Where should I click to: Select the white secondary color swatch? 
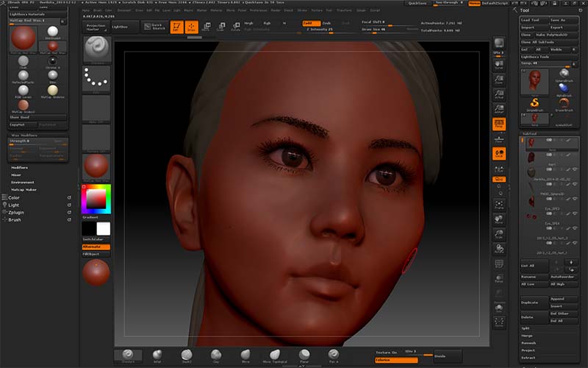tap(104, 228)
